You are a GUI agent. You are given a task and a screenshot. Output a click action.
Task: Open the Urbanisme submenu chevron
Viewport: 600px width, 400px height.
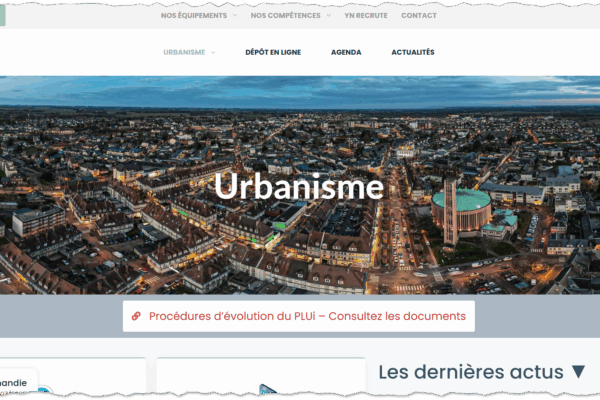pos(213,53)
